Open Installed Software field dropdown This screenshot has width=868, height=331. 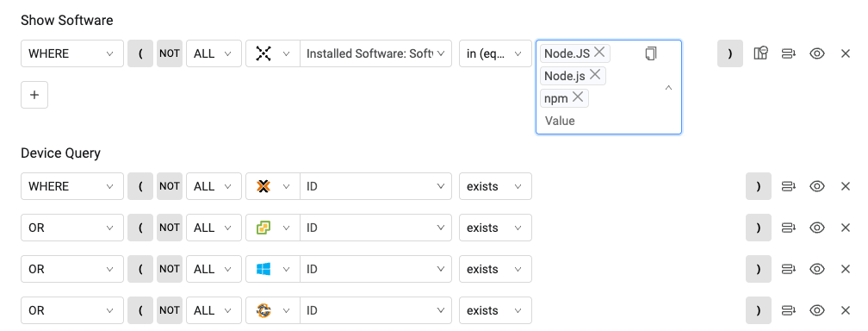click(375, 53)
